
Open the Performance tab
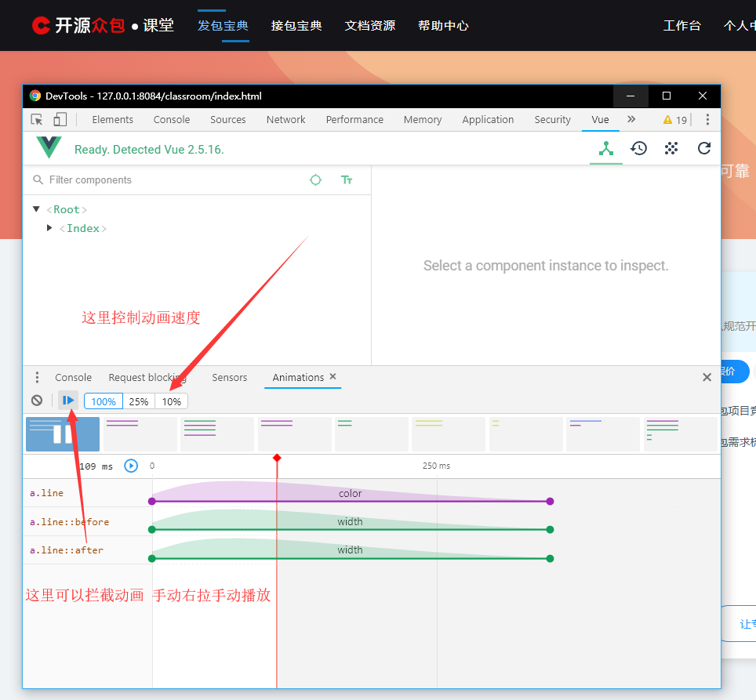354,119
